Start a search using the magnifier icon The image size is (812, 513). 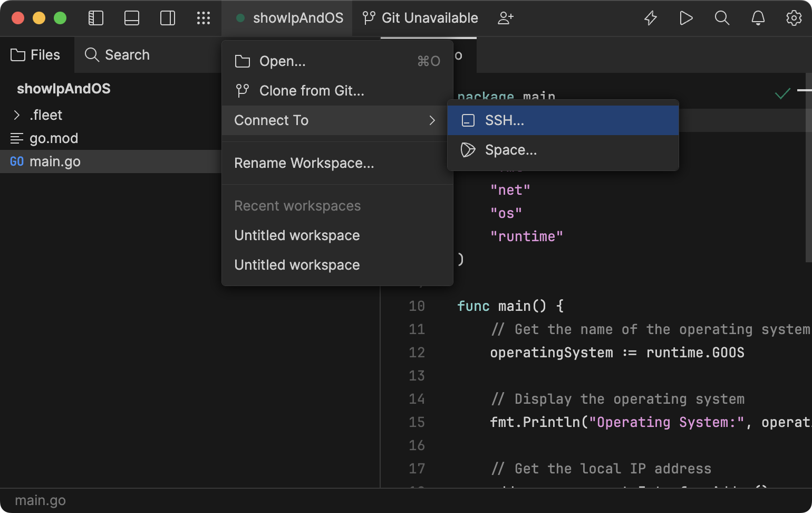[x=722, y=17]
